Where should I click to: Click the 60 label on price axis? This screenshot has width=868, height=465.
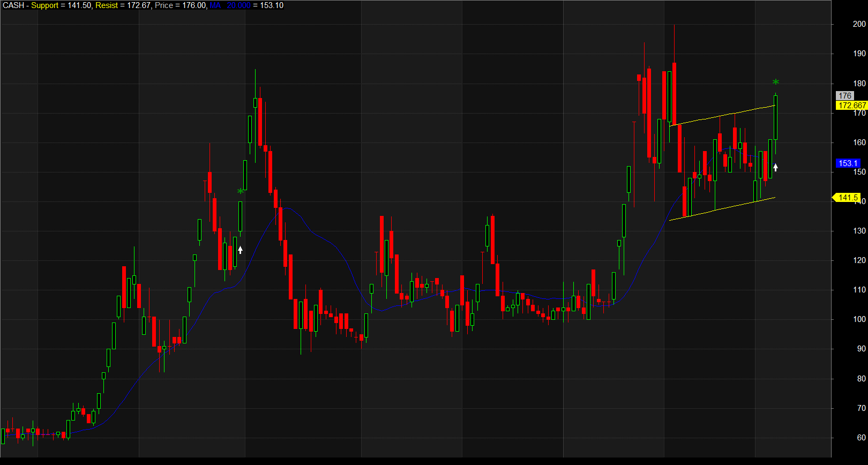pos(861,438)
